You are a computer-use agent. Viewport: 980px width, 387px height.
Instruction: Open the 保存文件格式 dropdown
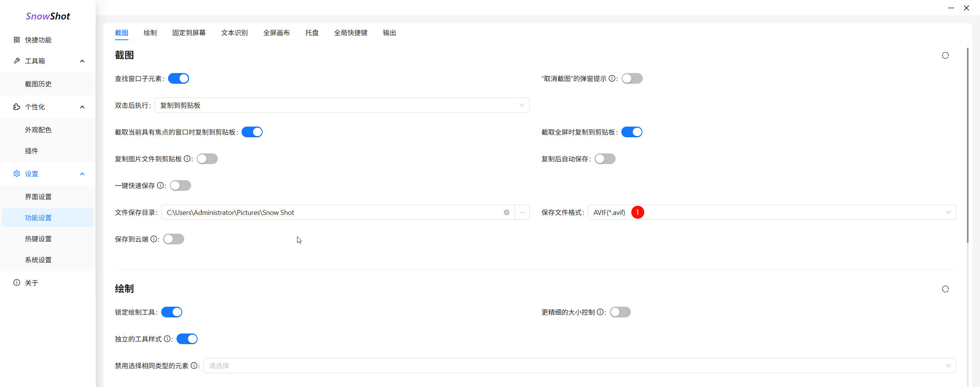771,213
